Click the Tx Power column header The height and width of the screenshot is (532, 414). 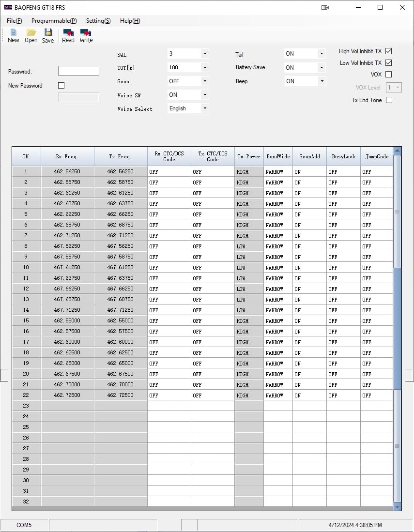[x=249, y=156]
